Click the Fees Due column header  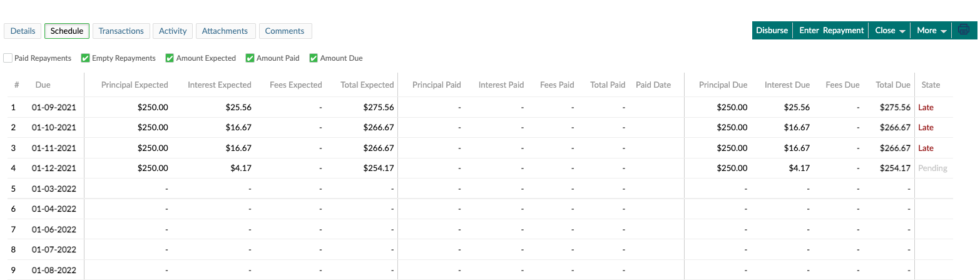tap(842, 85)
